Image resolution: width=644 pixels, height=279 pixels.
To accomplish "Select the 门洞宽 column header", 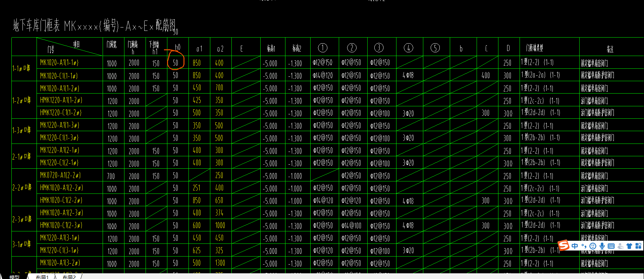I will (x=112, y=45).
